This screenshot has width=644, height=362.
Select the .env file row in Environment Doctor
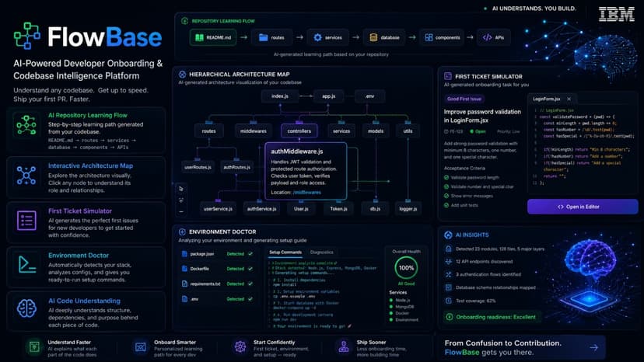click(217, 299)
